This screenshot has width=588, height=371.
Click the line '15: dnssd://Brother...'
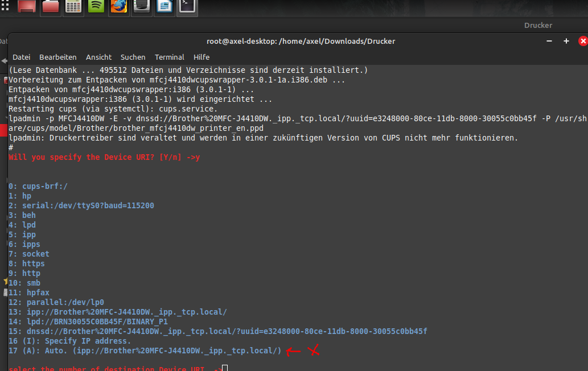(218, 332)
